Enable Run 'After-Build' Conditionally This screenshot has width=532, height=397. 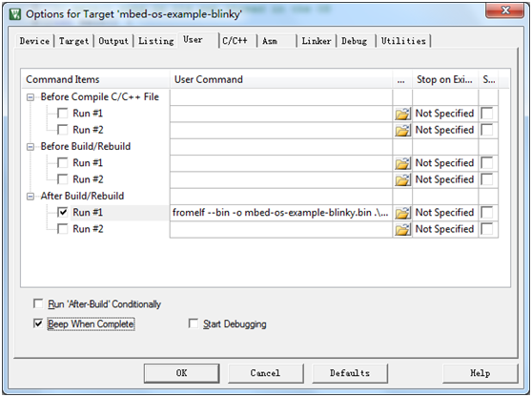pyautogui.click(x=38, y=303)
